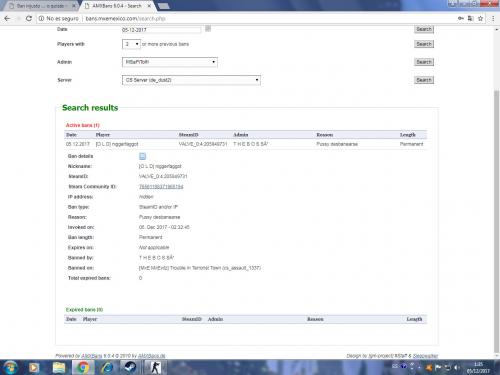The height and width of the screenshot is (375, 500).
Task: Launch Internet Explorer from the taskbar
Action: [x=107, y=367]
